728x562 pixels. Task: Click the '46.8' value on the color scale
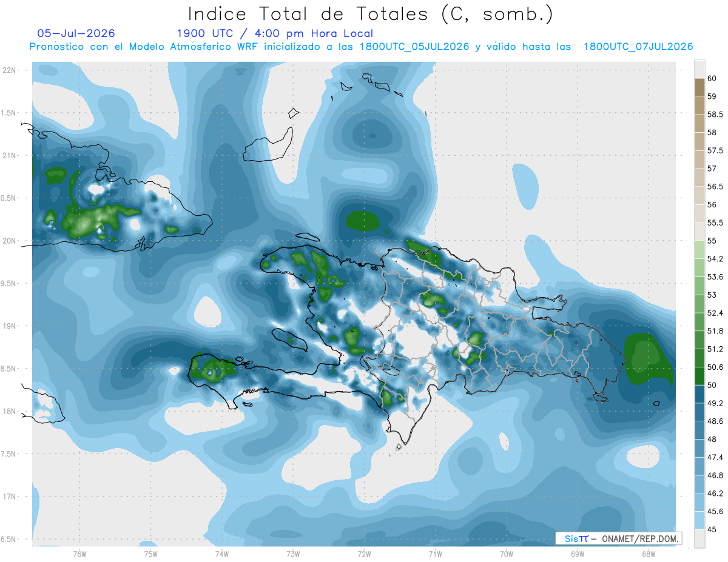[715, 475]
